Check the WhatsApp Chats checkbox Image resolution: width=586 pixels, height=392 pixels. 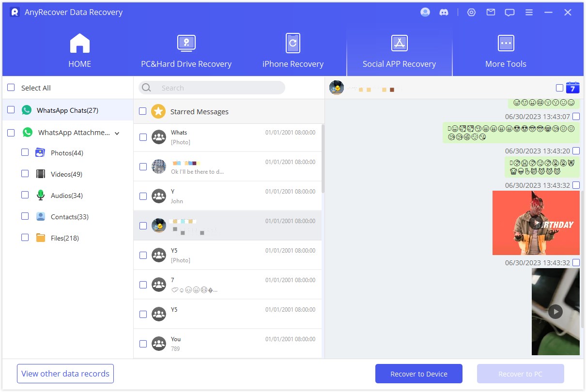10,110
